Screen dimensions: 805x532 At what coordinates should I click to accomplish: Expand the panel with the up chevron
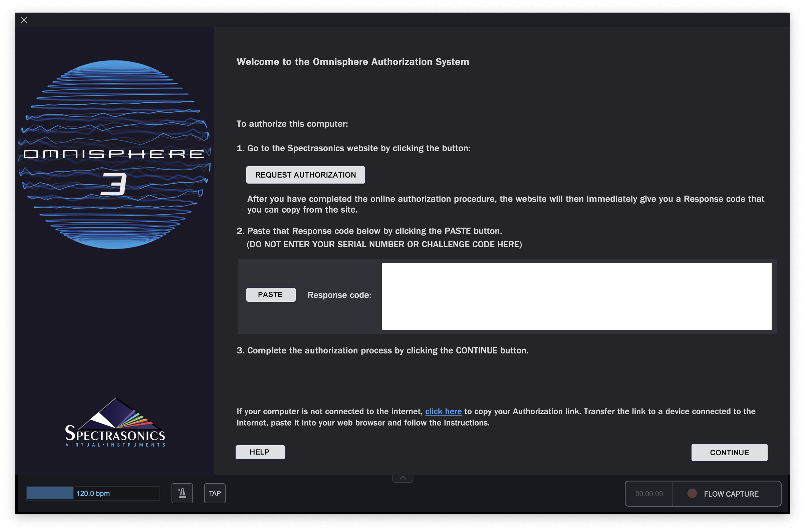403,478
